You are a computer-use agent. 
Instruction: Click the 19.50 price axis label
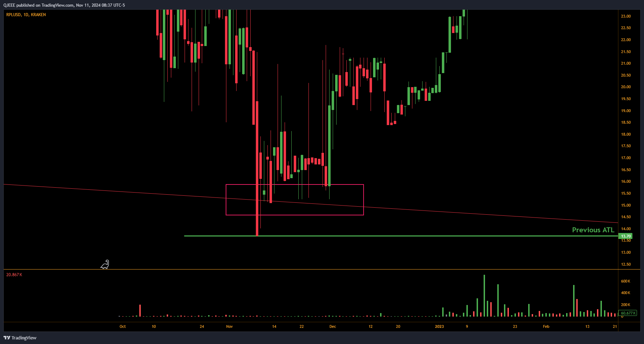[x=626, y=99]
